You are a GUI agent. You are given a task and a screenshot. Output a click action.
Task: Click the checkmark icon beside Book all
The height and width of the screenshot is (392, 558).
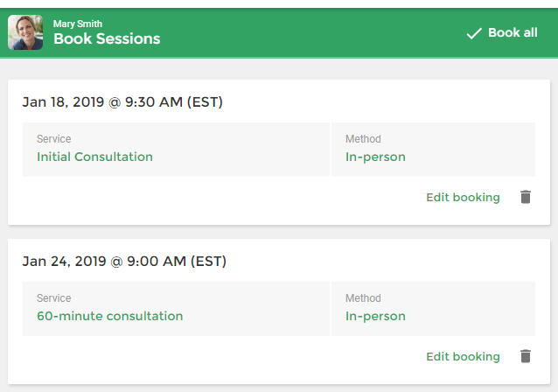click(x=474, y=33)
